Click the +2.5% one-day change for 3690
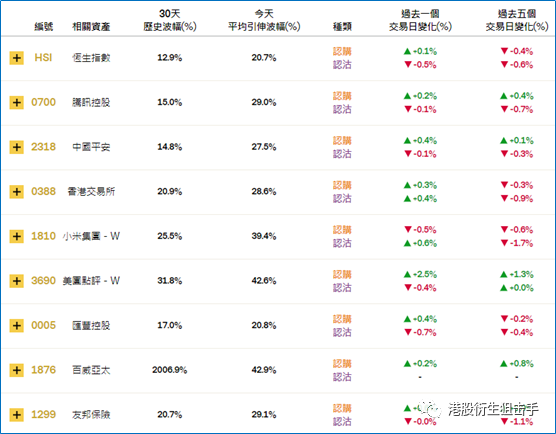Viewport: 556px width, 434px height. tap(420, 274)
